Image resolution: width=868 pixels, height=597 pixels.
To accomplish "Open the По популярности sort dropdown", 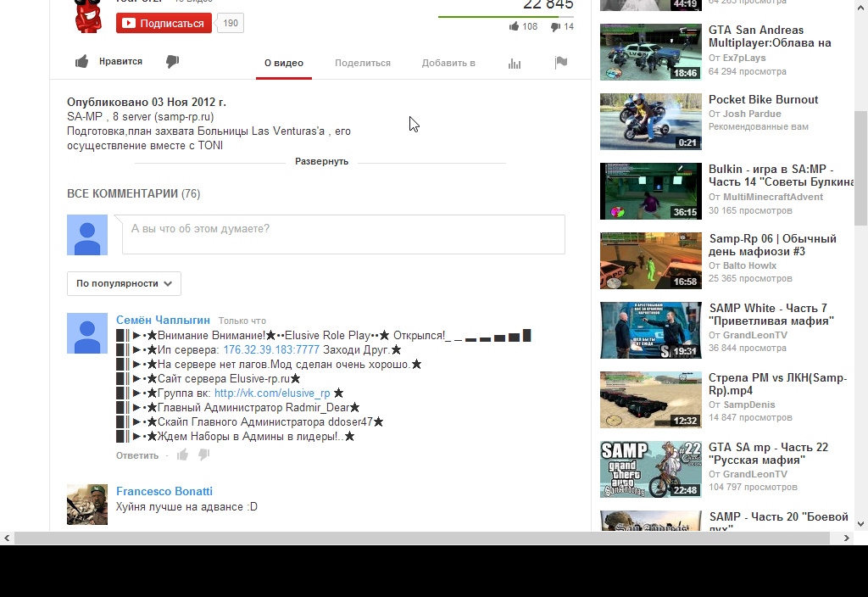I will point(124,283).
